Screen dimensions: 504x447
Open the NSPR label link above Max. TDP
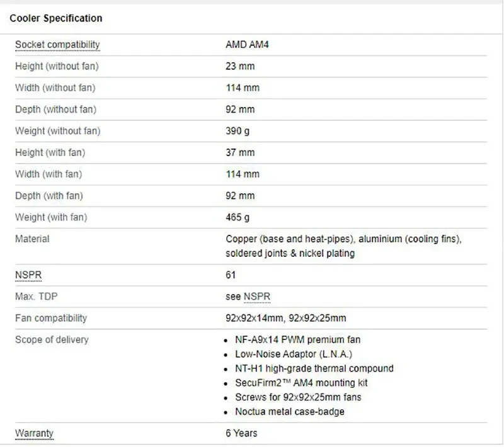point(28,275)
